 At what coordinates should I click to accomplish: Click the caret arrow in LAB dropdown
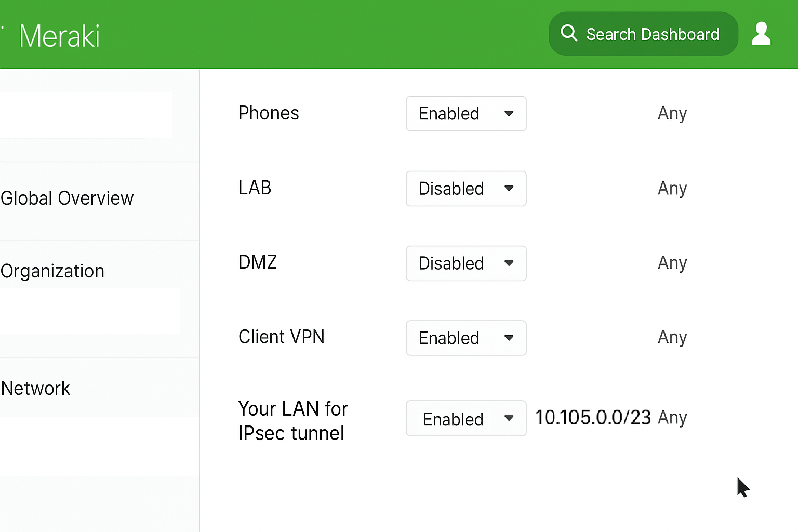509,188
